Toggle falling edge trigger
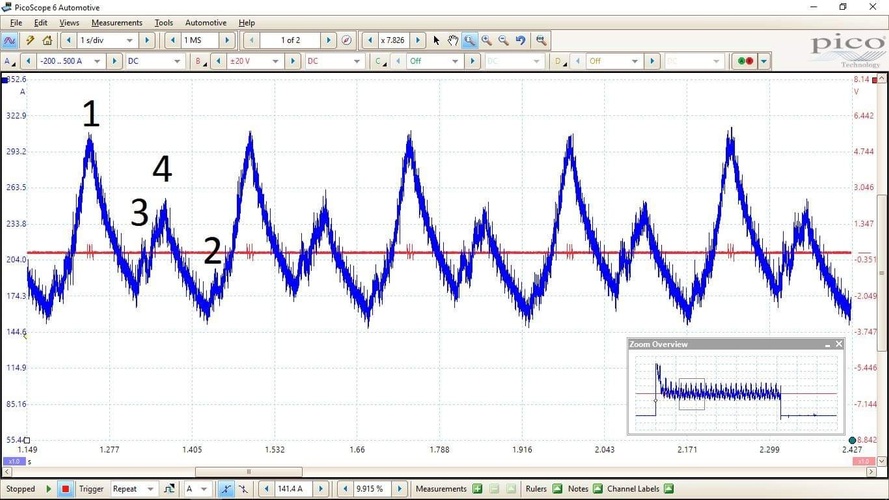Image resolution: width=889 pixels, height=500 pixels. tap(243, 489)
